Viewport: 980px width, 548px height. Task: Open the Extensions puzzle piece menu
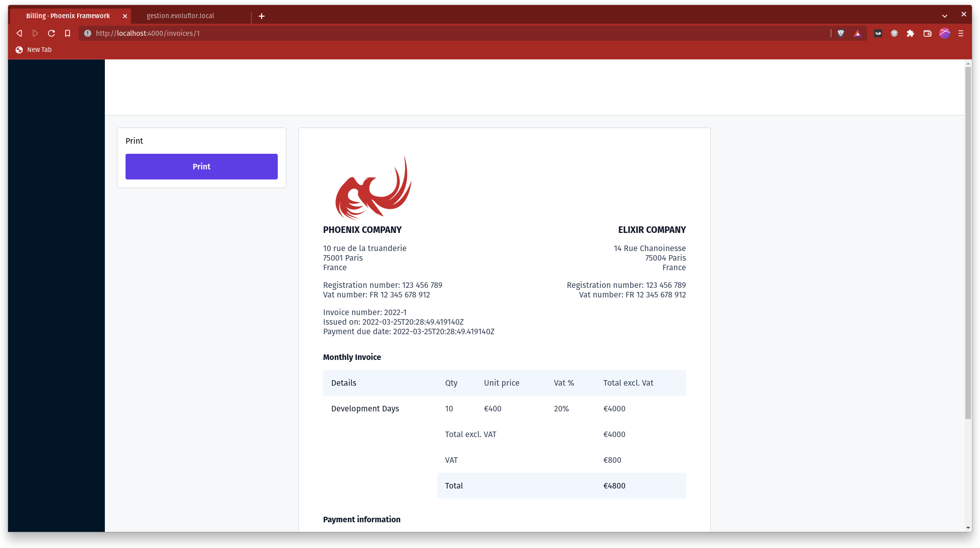coord(910,33)
